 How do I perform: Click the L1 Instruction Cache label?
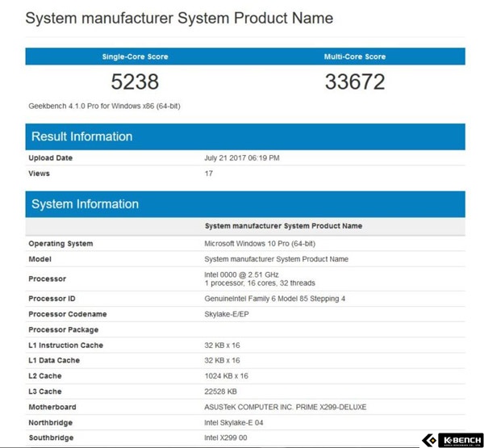(x=66, y=345)
